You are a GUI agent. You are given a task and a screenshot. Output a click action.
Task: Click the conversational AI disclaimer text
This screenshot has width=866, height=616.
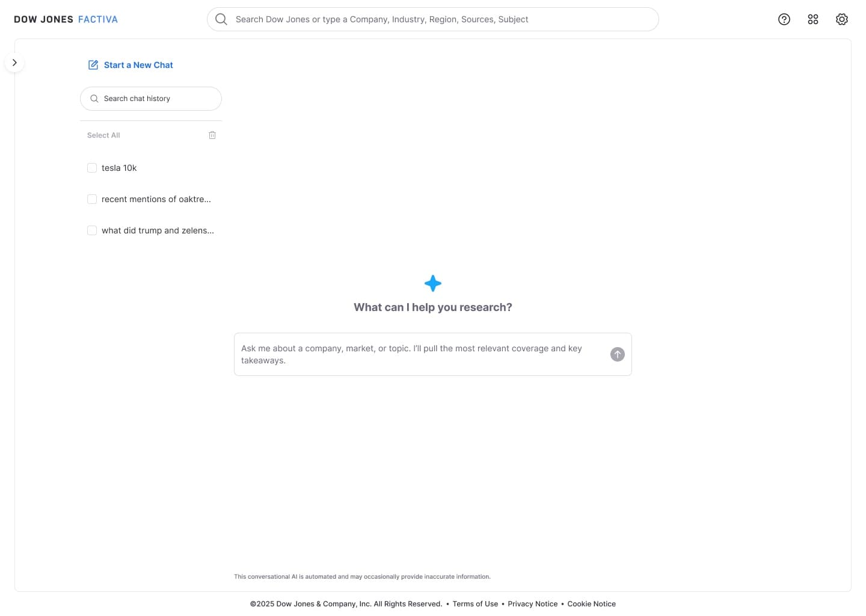click(x=362, y=576)
